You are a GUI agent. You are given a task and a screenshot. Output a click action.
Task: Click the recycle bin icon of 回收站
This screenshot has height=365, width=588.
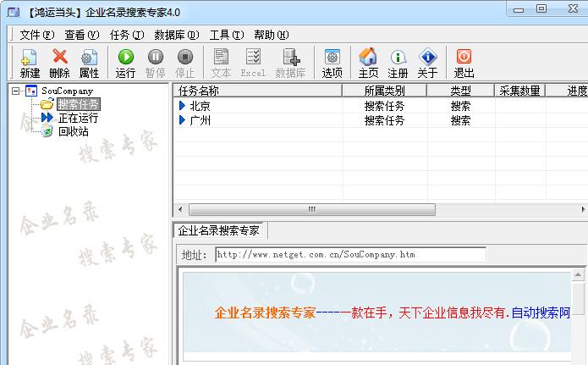click(x=47, y=131)
